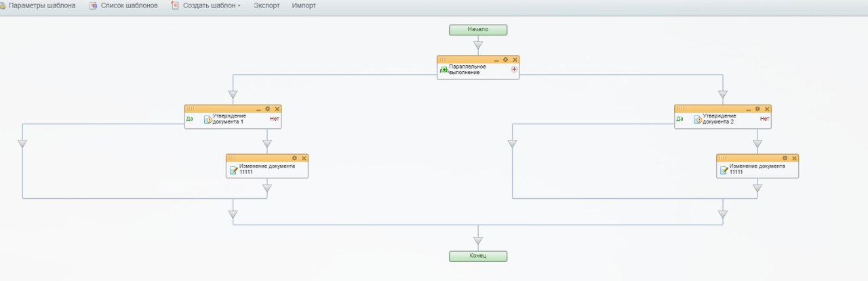868x281 pixels.
Task: Select the Параллельное выполнение label text
Action: pos(467,69)
